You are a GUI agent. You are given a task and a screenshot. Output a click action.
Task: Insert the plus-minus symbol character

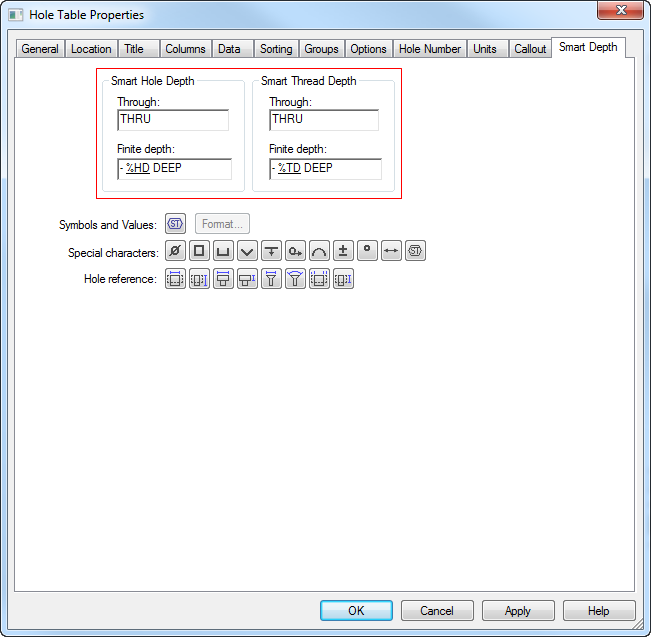344,252
